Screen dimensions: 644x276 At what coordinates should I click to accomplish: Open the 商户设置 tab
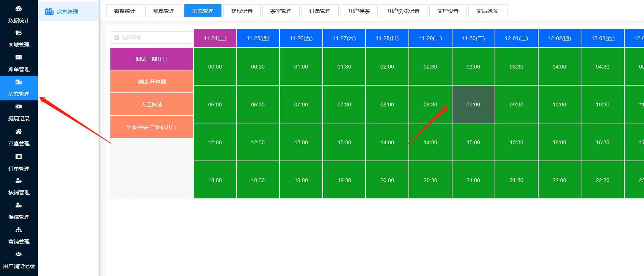448,11
